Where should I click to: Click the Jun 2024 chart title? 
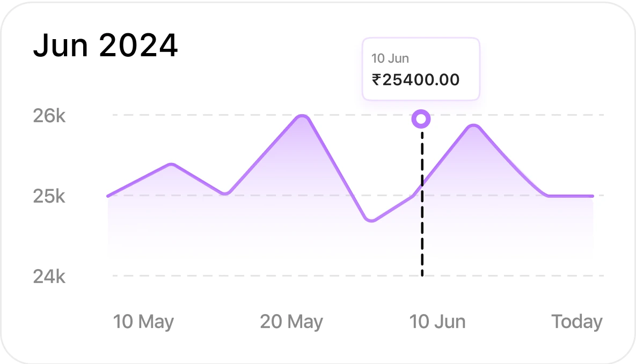[x=105, y=45]
